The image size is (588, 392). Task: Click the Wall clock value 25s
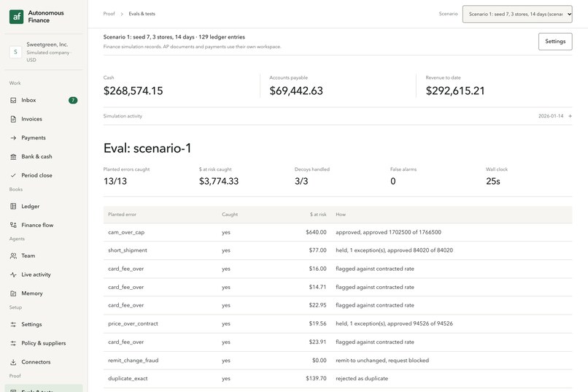tap(492, 181)
